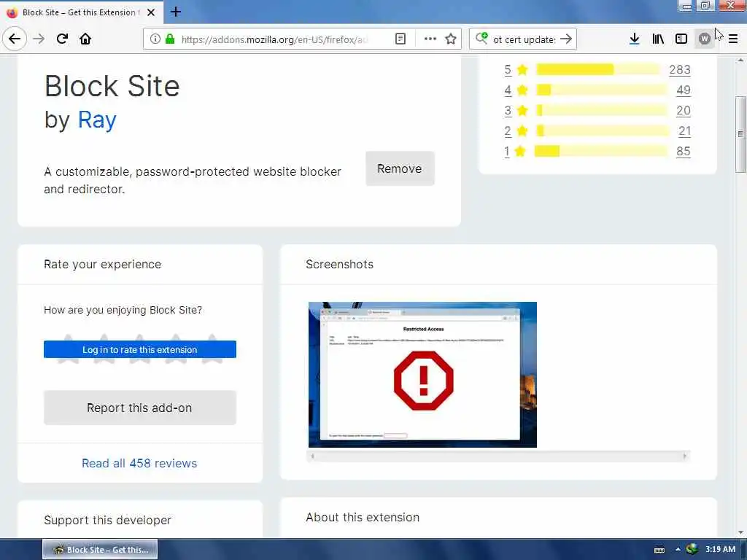747x560 pixels.
Task: Click the scrollbar down arrow
Action: tap(740, 532)
